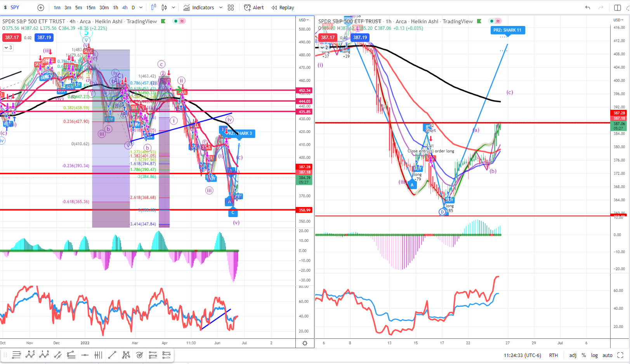Toggle the auto scale button
The width and height of the screenshot is (630, 364).
(x=607, y=355)
